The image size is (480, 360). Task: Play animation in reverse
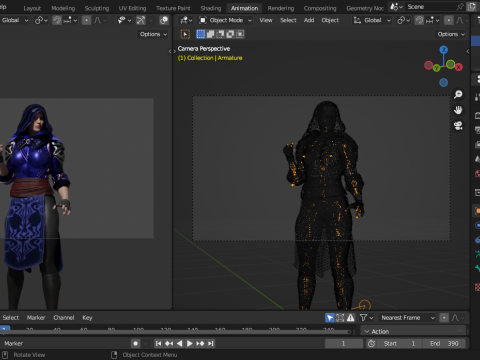(x=179, y=343)
